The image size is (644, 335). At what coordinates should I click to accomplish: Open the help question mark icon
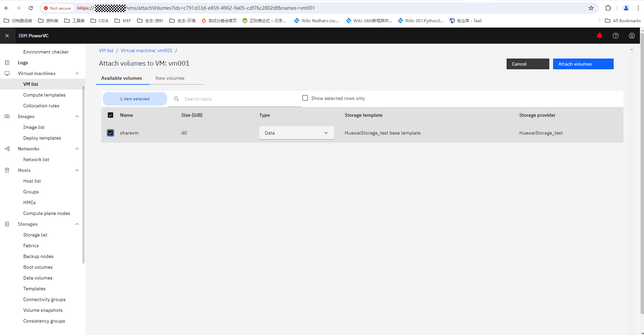(616, 36)
